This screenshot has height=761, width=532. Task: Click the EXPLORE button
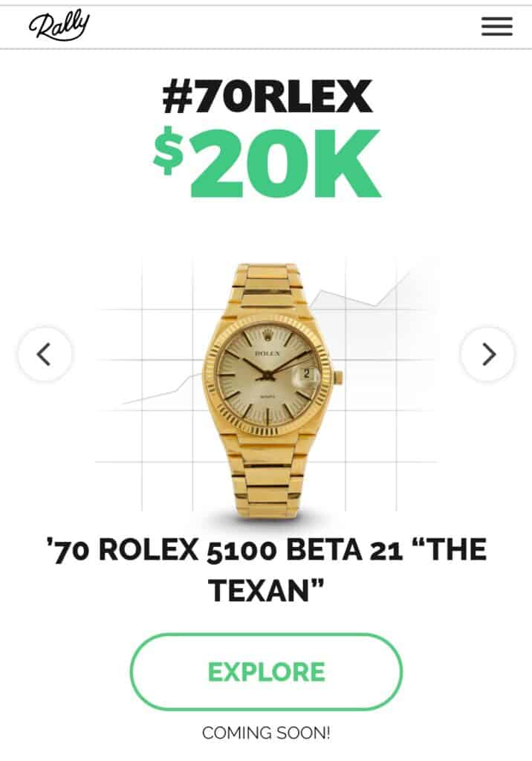tap(266, 672)
